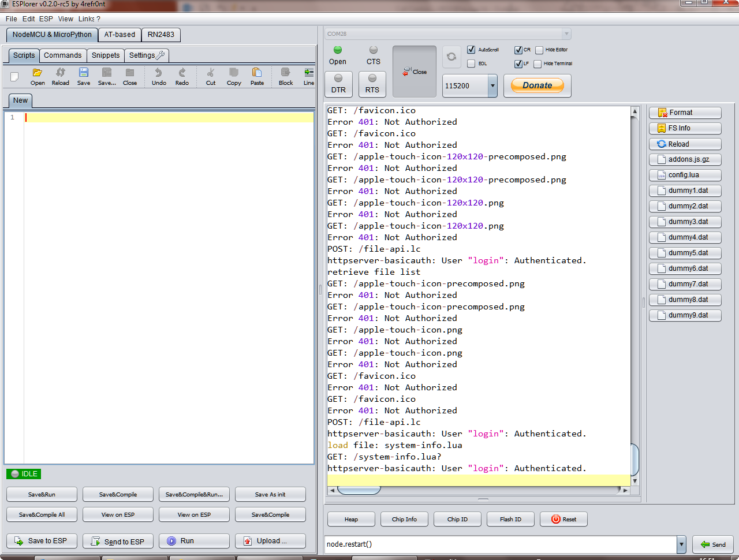
Task: Open addons.js.gz file entry
Action: point(685,159)
